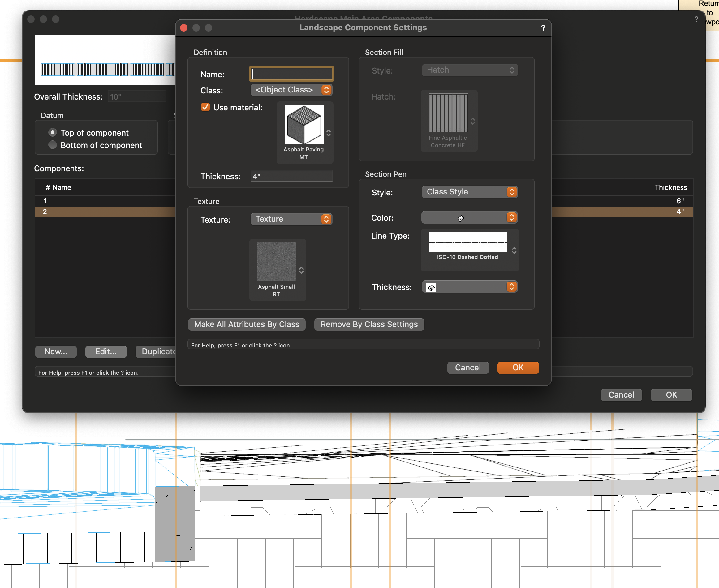Uncheck the Use material checkbox
719x588 pixels.
[205, 107]
